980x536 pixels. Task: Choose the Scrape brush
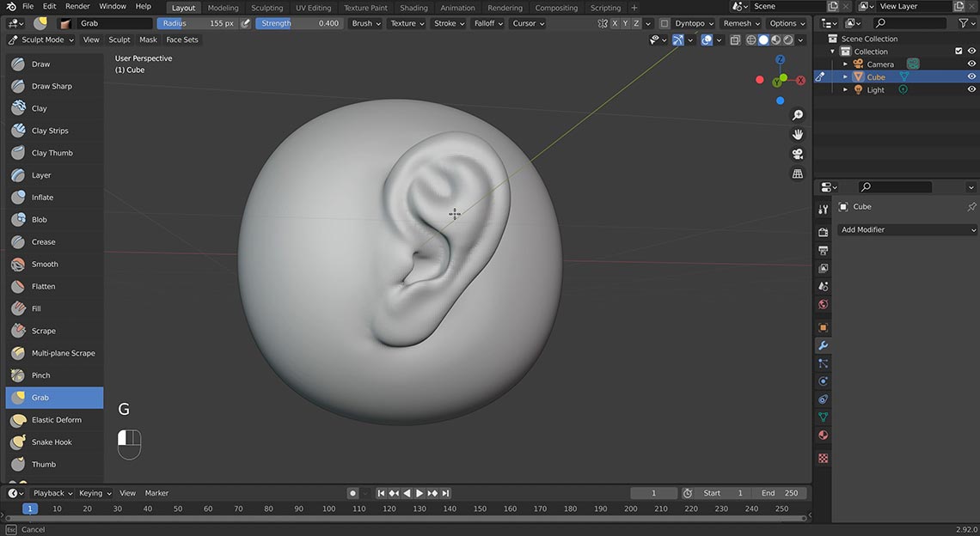pyautogui.click(x=54, y=331)
